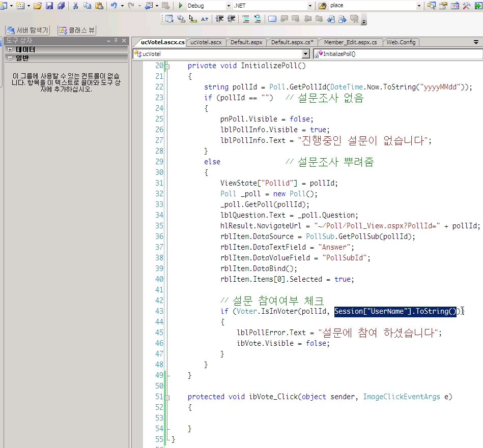Click the Display Parameter Info icon
The width and height of the screenshot is (483, 448).
(181, 19)
